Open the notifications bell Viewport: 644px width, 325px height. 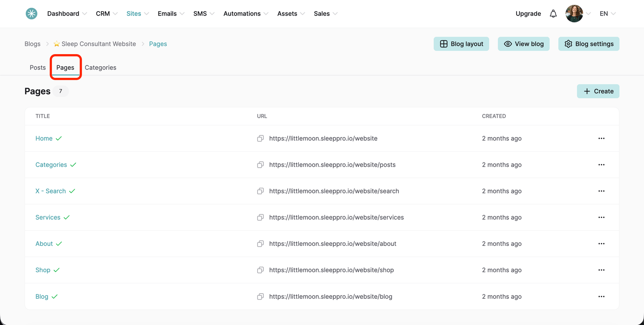(553, 14)
